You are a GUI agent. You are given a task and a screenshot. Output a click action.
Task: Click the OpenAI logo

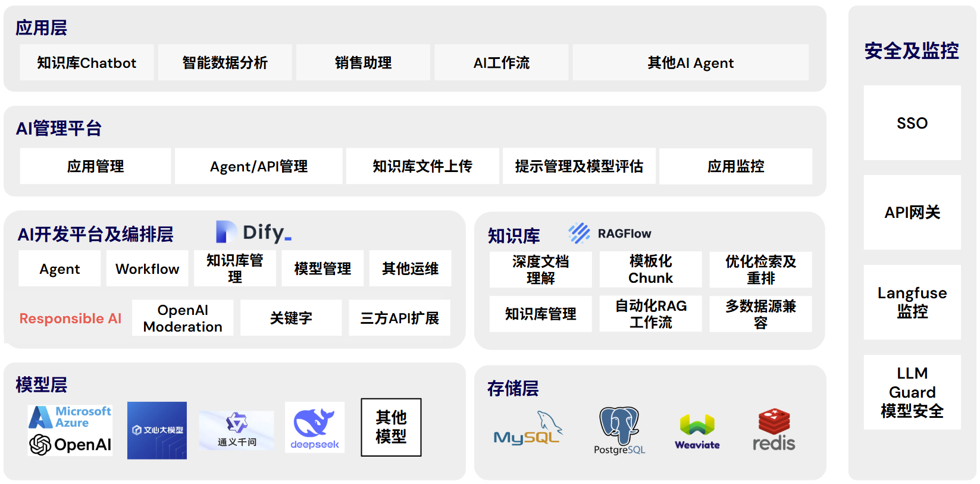pyautogui.click(x=70, y=444)
